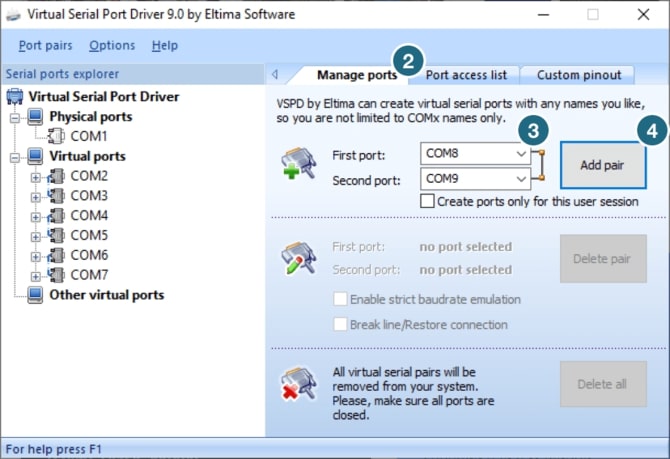This screenshot has width=670, height=459.
Task: Click the COM1 physical port icon
Action: tap(56, 136)
